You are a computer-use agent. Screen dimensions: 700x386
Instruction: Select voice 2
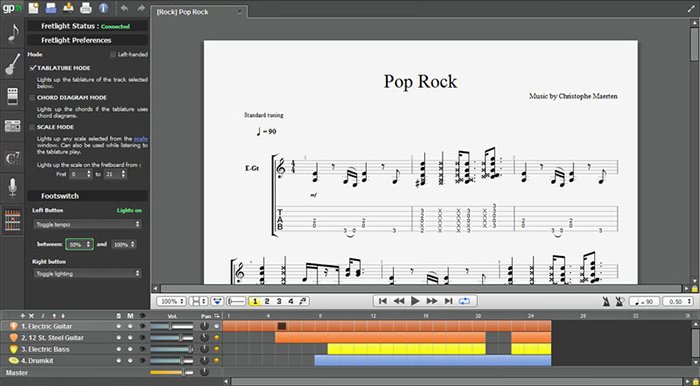267,301
